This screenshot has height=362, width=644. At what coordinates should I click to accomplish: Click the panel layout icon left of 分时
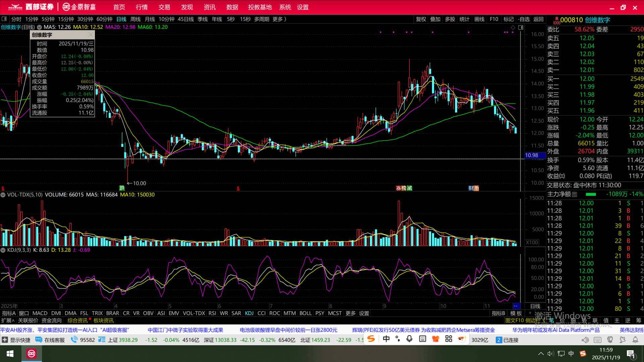(x=4, y=19)
